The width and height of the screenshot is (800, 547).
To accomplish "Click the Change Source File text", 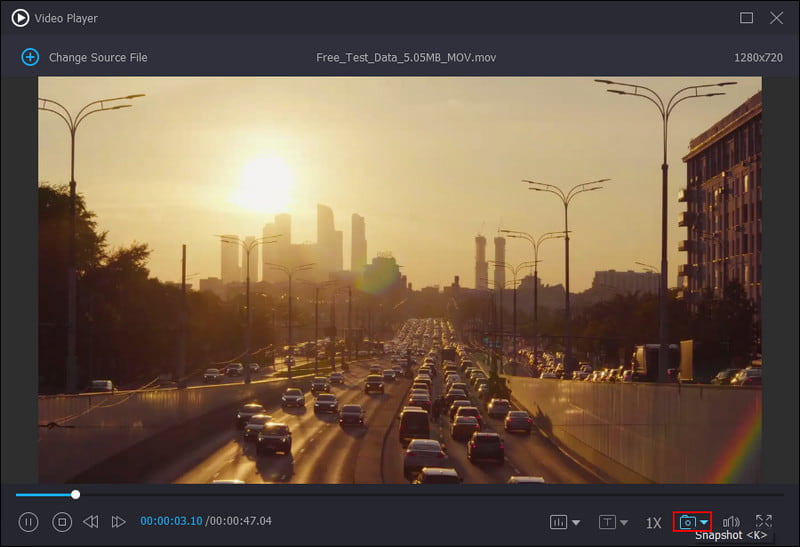I will tap(98, 57).
